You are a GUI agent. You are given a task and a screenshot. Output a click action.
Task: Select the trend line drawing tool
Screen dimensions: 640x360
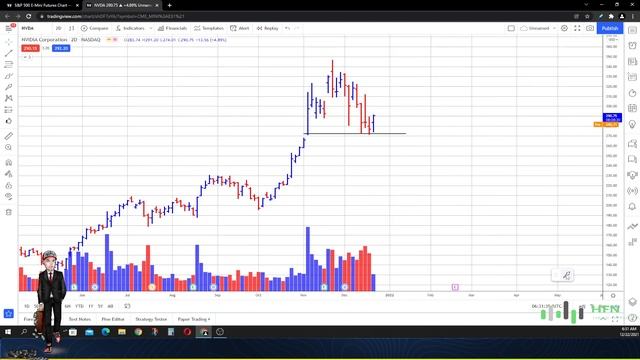(9, 53)
